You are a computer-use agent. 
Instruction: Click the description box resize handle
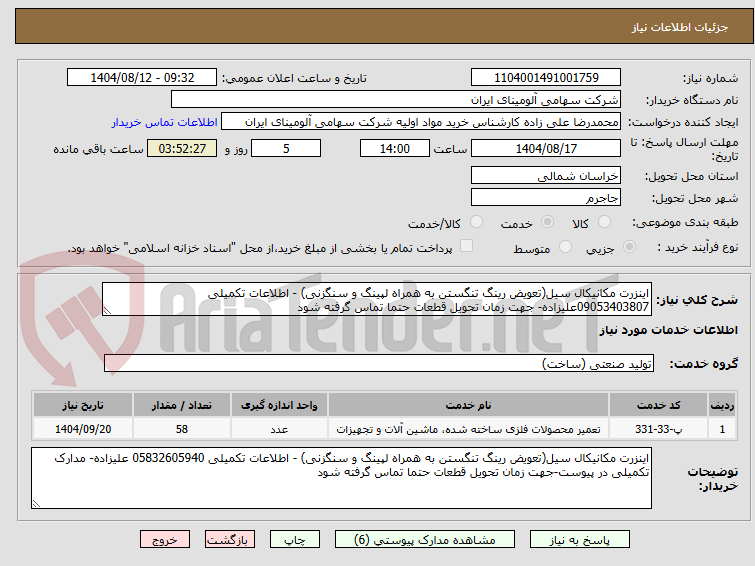pyautogui.click(x=107, y=311)
